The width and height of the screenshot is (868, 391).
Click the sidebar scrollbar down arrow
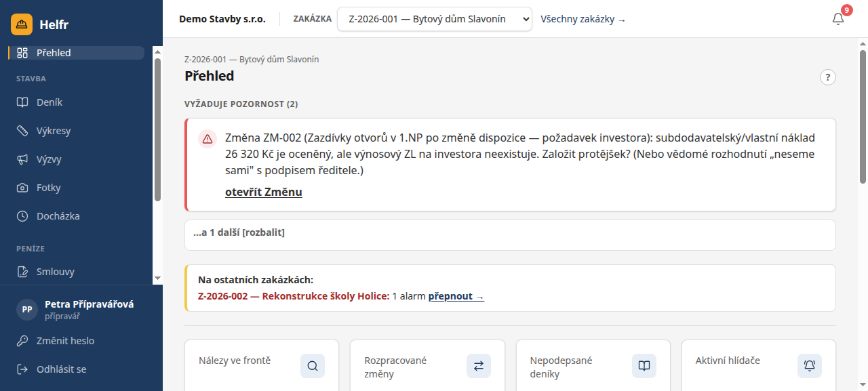[x=157, y=278]
